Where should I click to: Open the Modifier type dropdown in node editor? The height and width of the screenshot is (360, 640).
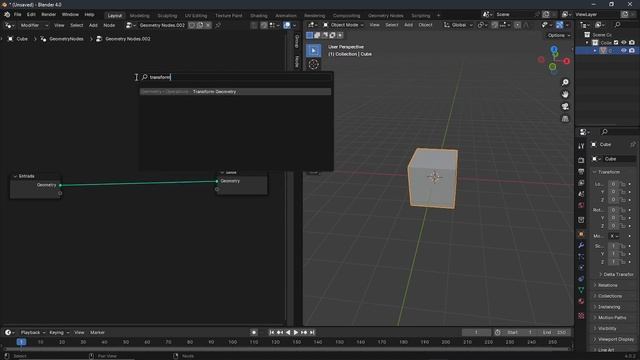33,25
